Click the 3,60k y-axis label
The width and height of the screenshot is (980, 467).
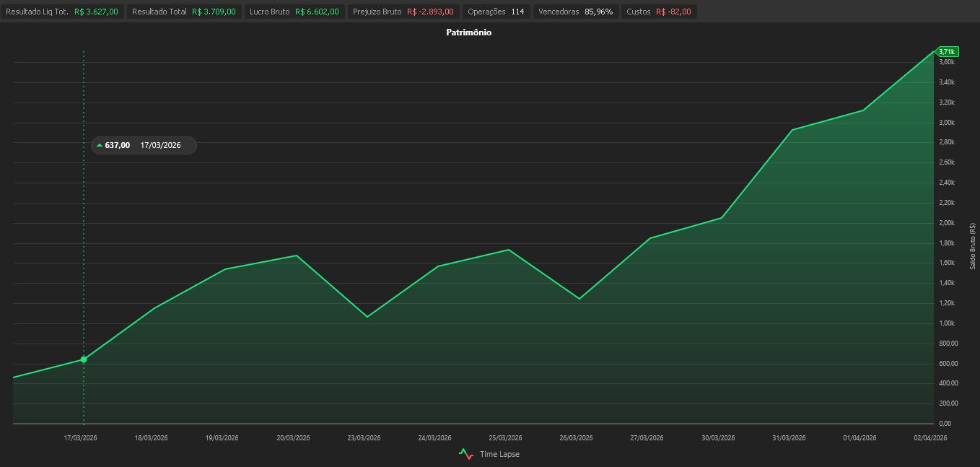pyautogui.click(x=946, y=62)
